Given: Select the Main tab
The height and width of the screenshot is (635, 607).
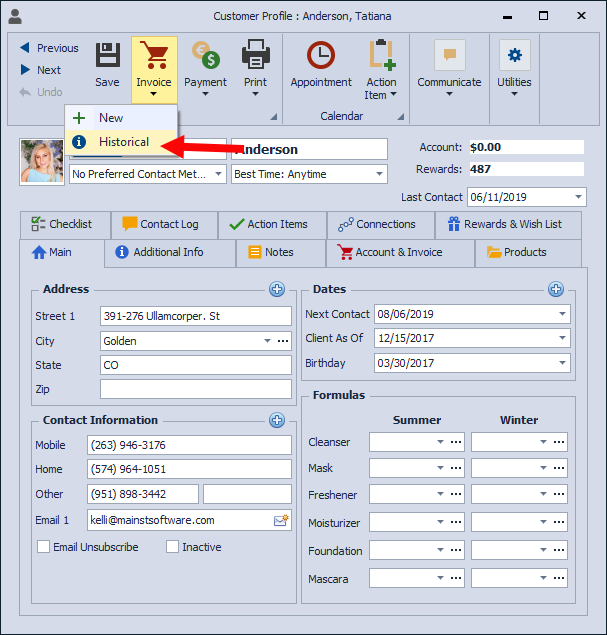Looking at the screenshot, I should (x=62, y=252).
